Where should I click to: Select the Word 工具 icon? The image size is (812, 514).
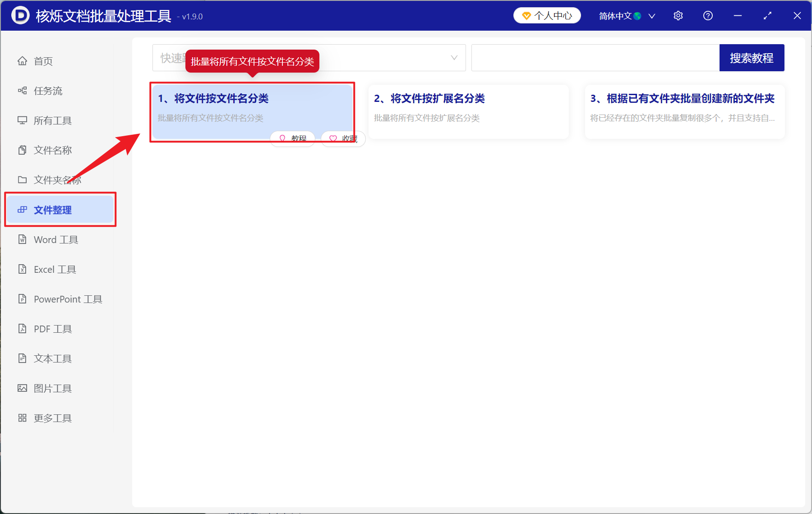click(x=23, y=239)
